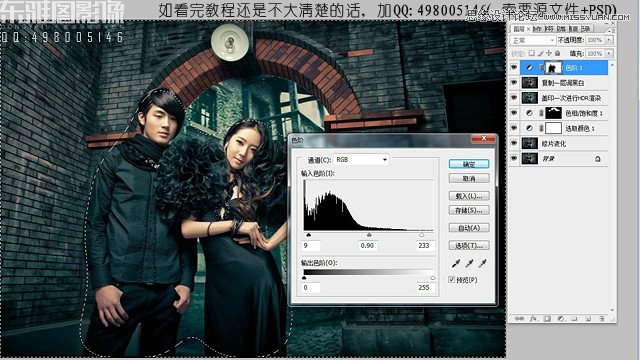The width and height of the screenshot is (640, 360).
Task: Select the 修片液化 layer thumbnail
Action: coord(530,143)
